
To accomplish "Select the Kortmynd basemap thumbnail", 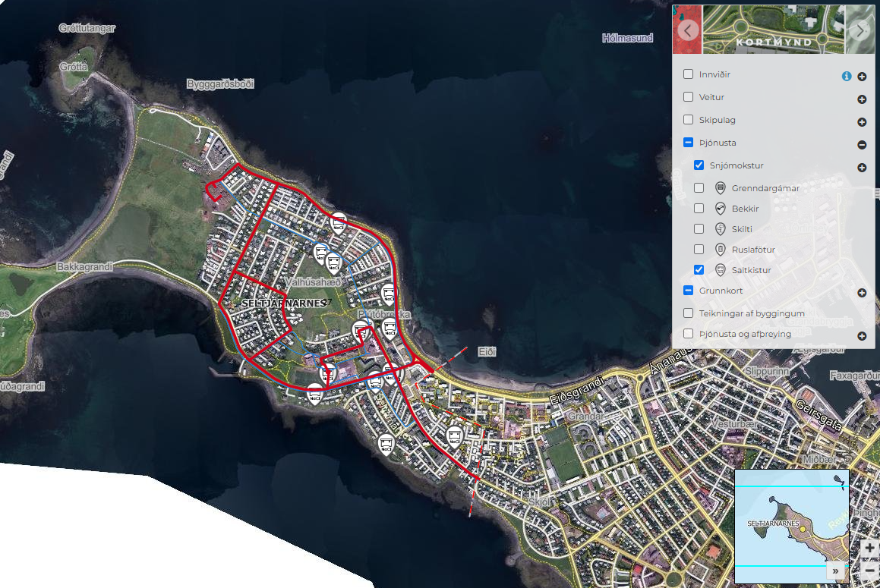I will point(773,30).
